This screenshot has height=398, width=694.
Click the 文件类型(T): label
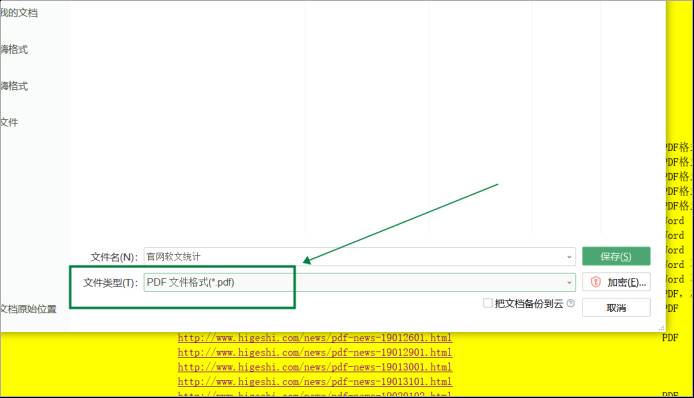coord(111,283)
